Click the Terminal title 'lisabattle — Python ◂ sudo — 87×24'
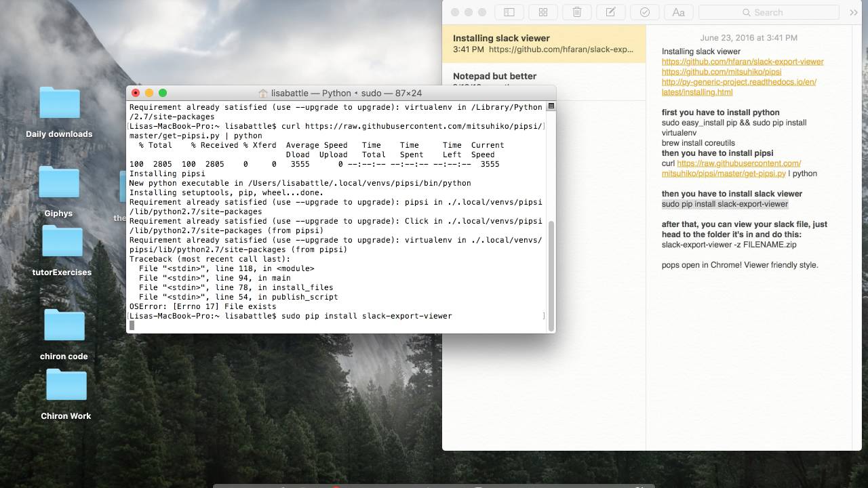 pos(346,93)
